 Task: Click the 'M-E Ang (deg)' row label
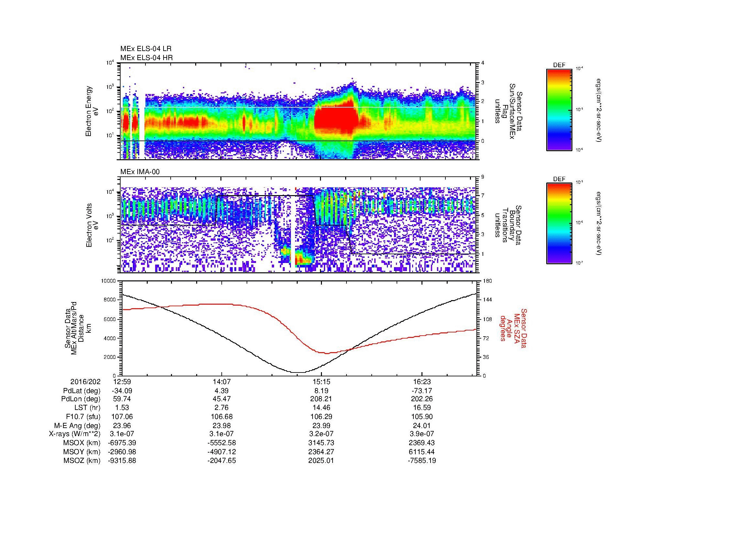(77, 425)
